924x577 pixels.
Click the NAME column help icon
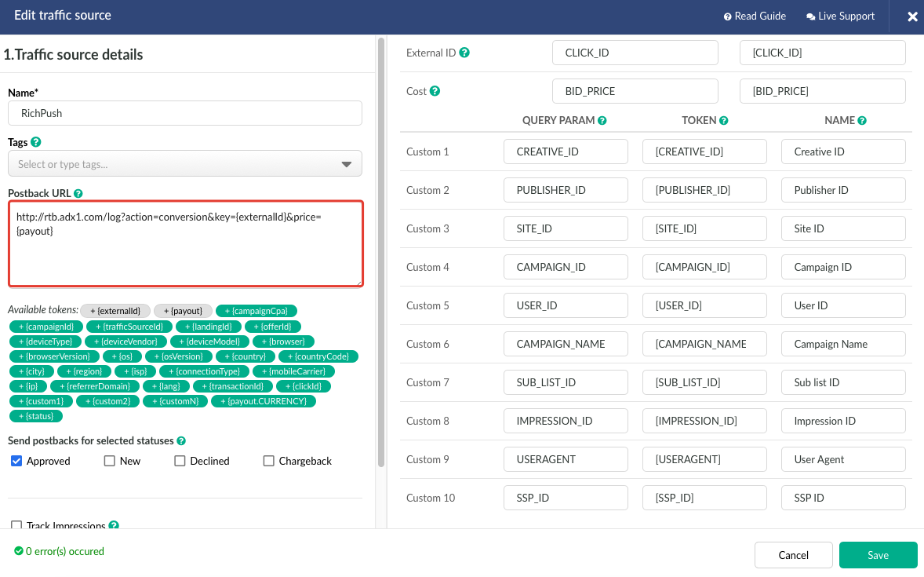862,120
